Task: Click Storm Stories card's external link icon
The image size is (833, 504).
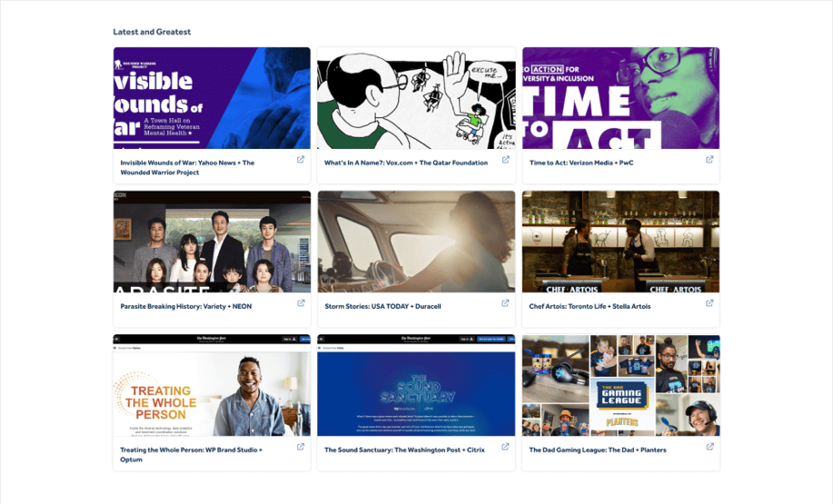Action: click(x=505, y=303)
